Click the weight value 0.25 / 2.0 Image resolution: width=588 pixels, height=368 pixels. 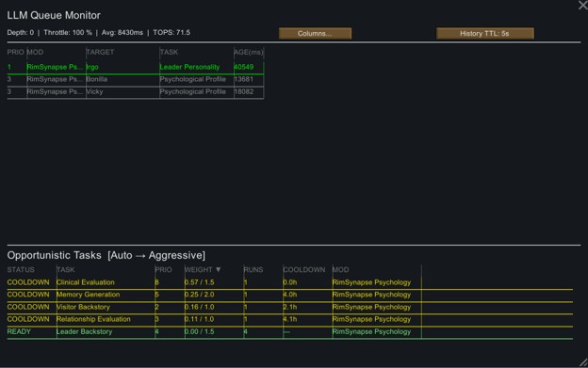coord(199,295)
